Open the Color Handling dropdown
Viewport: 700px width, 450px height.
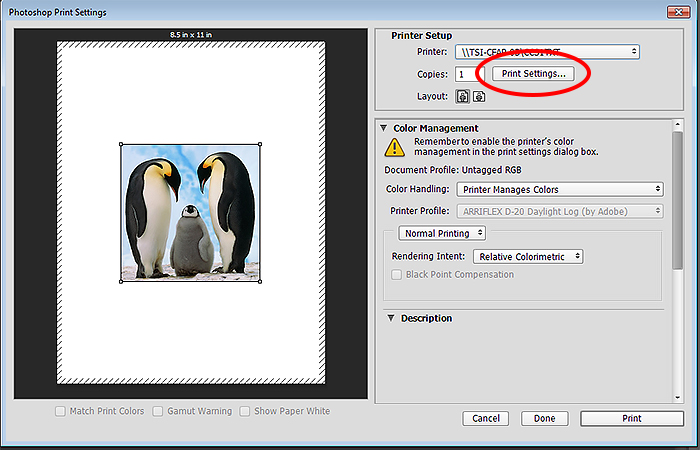pyautogui.click(x=559, y=189)
